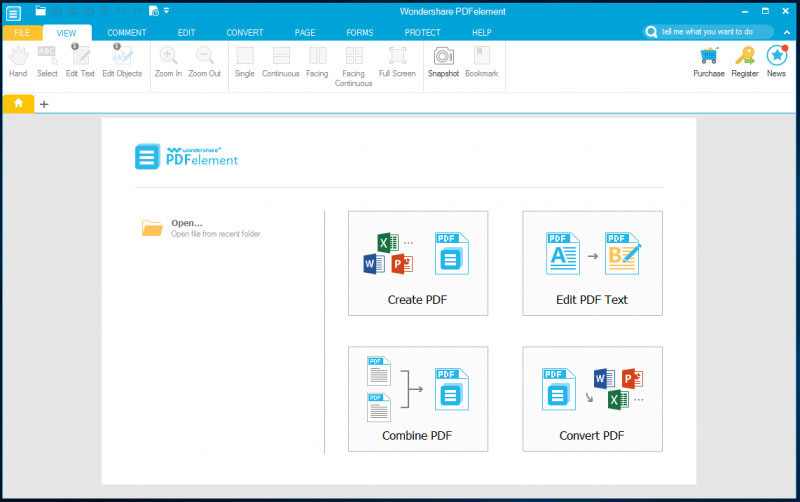Switch to the VIEW tab
This screenshot has width=800, height=502.
point(66,33)
